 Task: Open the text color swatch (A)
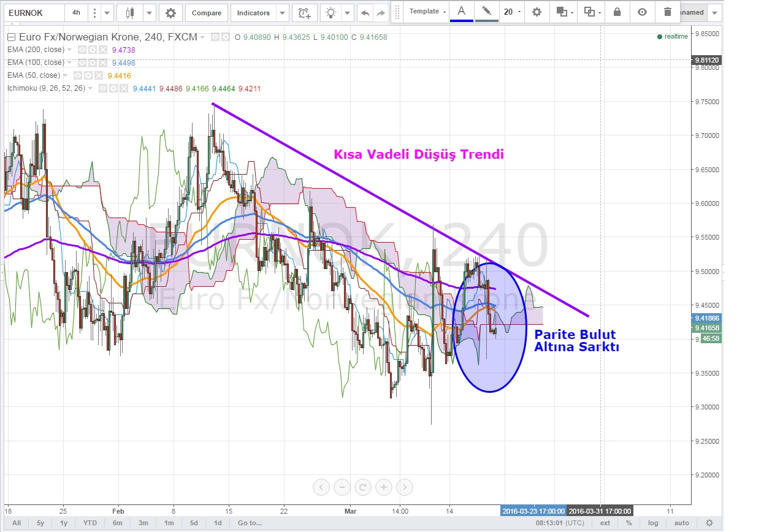[x=461, y=12]
